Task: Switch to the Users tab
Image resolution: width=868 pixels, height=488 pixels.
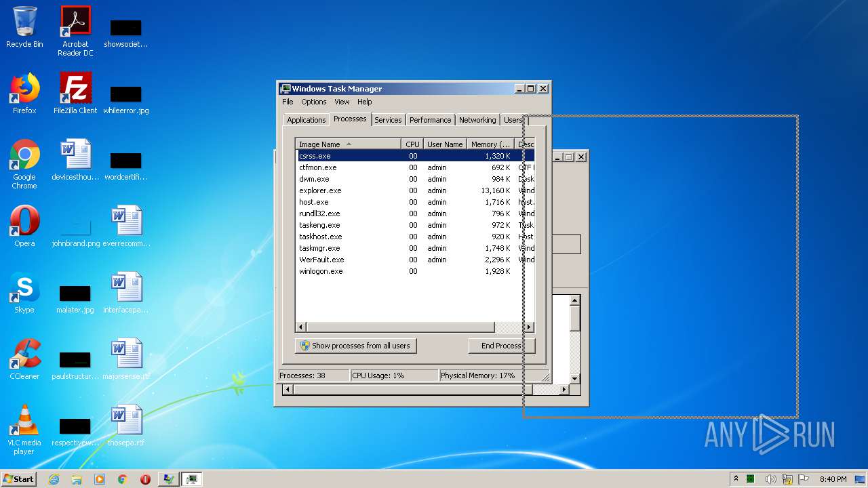Action: pos(513,120)
